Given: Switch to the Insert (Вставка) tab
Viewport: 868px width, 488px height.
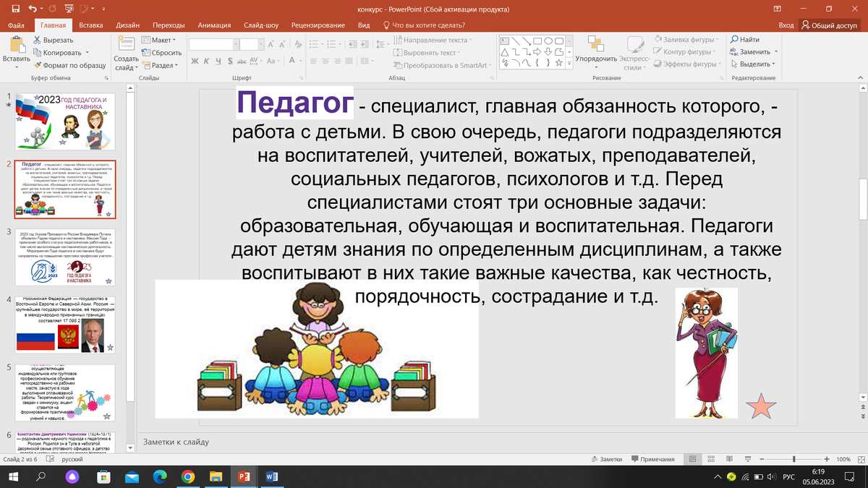Looking at the screenshot, I should (91, 25).
